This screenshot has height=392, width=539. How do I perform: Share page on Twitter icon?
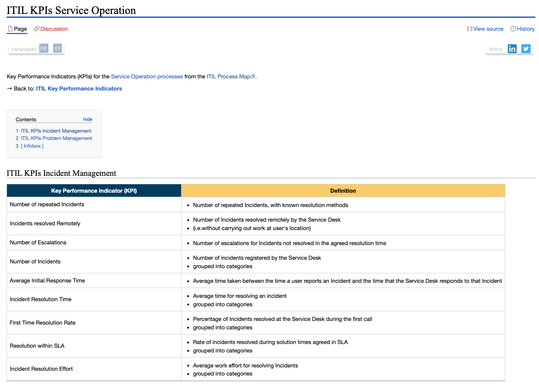point(526,49)
